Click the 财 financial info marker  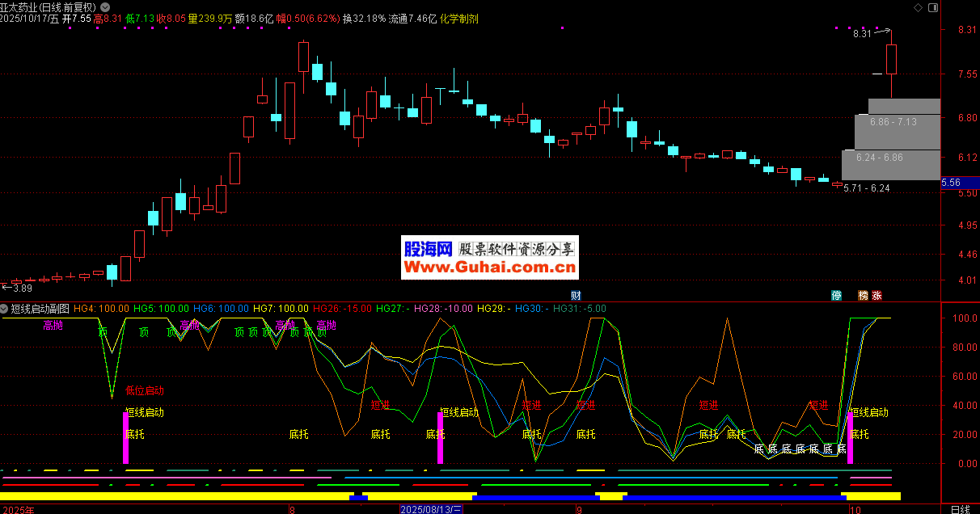576,295
